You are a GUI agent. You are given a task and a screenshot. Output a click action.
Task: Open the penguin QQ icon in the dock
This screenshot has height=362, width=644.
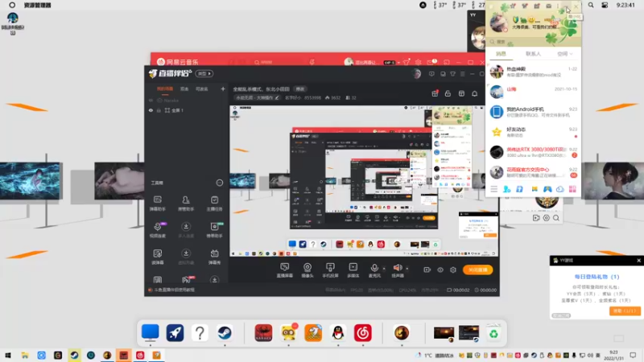click(x=337, y=333)
